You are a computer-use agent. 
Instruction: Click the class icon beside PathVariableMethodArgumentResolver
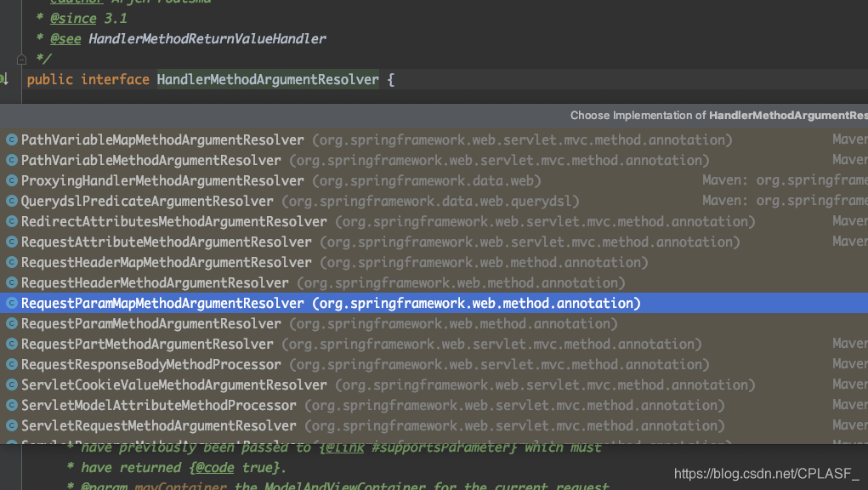point(12,161)
